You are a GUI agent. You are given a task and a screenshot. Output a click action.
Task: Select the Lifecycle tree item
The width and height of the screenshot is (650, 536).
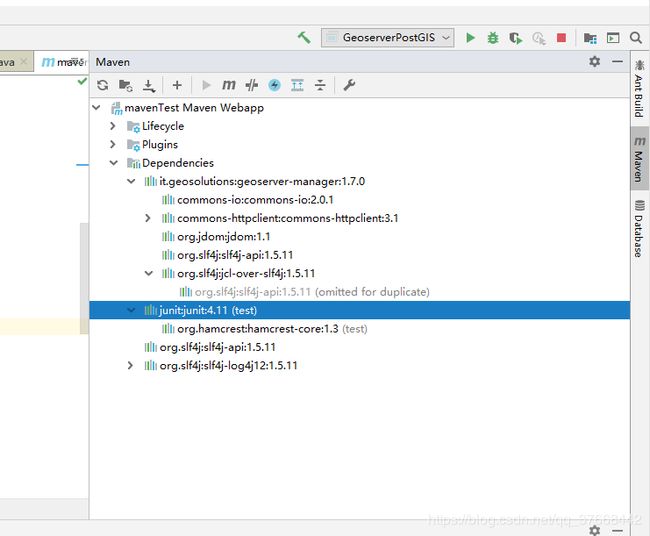pos(163,126)
